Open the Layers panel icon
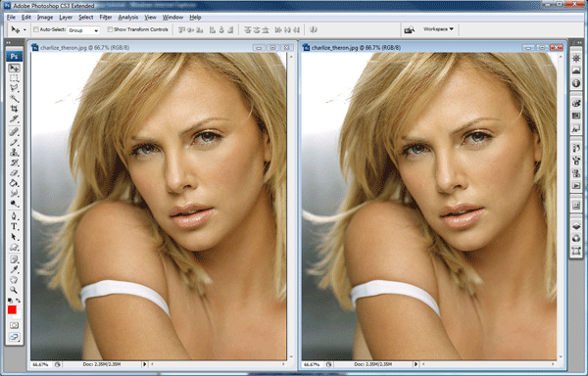 (576, 225)
